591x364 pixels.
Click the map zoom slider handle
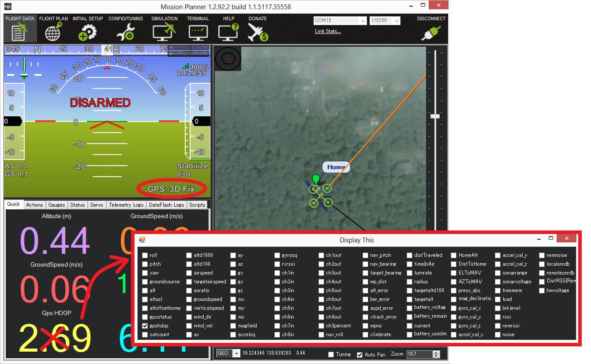435,116
